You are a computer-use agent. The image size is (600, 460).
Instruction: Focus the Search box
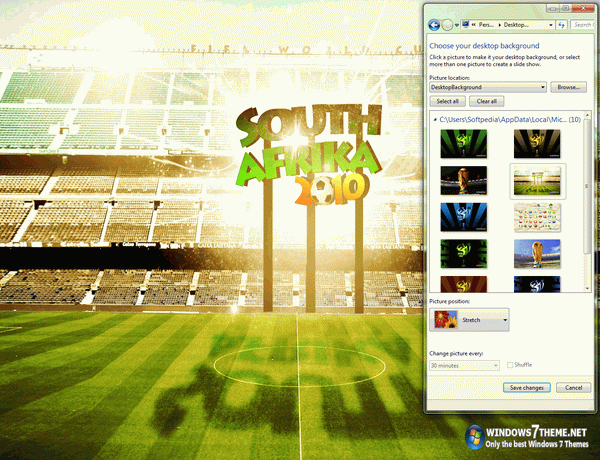point(582,25)
